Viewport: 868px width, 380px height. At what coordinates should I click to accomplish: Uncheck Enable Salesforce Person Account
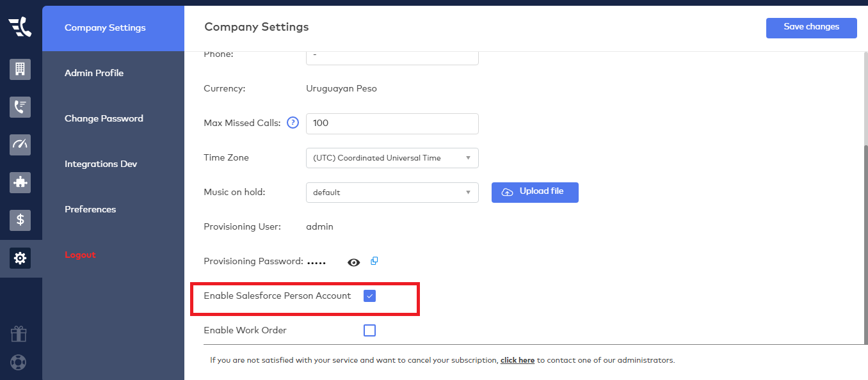(x=369, y=296)
